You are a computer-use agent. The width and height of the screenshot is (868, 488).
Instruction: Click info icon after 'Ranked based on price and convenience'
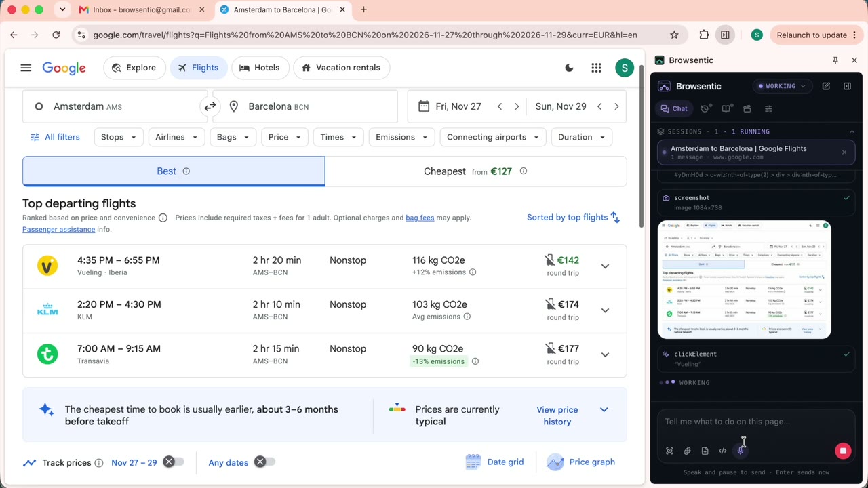click(163, 218)
